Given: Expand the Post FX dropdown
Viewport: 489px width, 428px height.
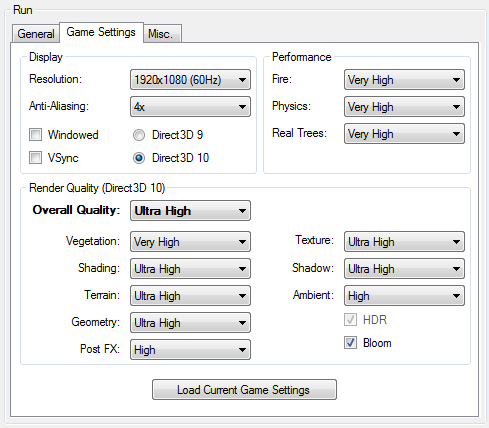Looking at the screenshot, I should 190,350.
